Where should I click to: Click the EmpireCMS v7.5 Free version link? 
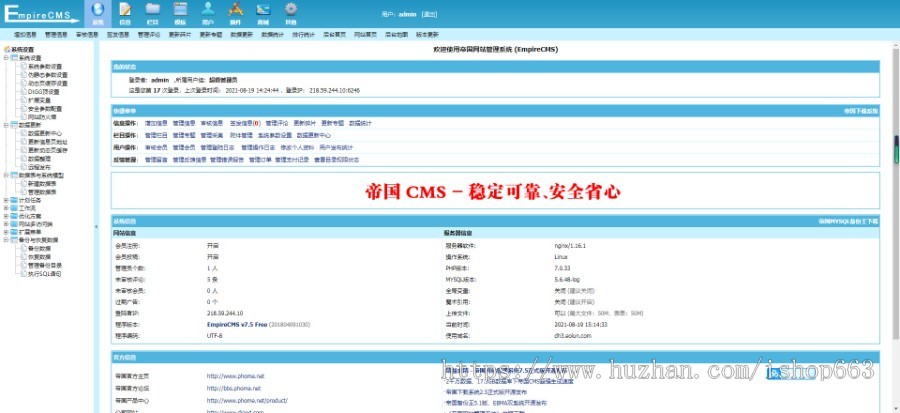click(236, 325)
